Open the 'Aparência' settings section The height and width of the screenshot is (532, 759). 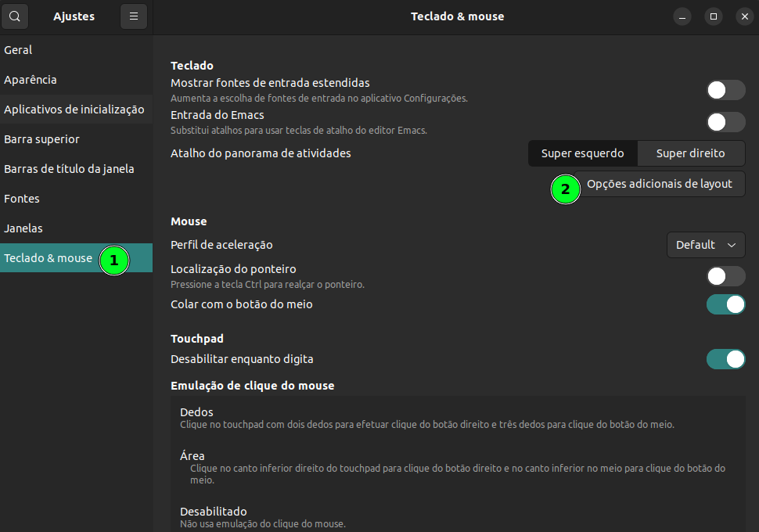[32, 79]
